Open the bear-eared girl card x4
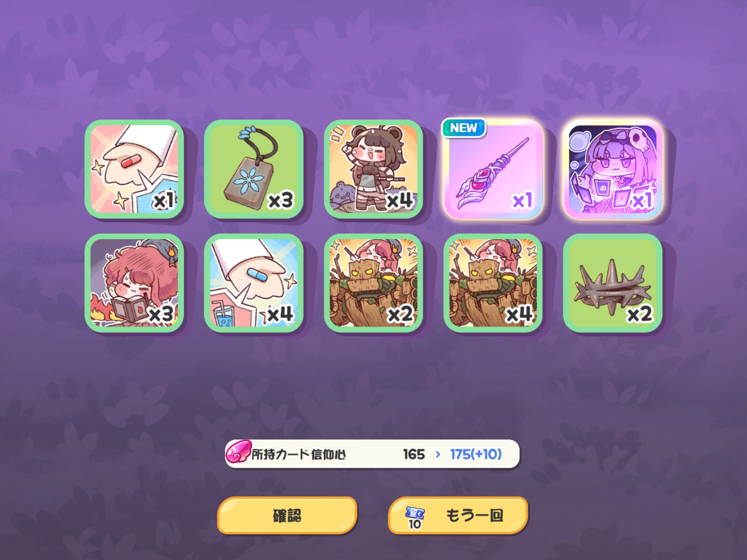747x560 pixels. tap(373, 169)
